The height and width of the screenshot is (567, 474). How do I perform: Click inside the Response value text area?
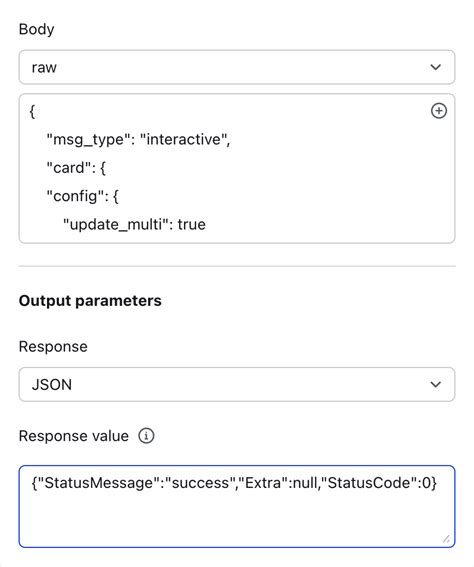pyautogui.click(x=237, y=506)
